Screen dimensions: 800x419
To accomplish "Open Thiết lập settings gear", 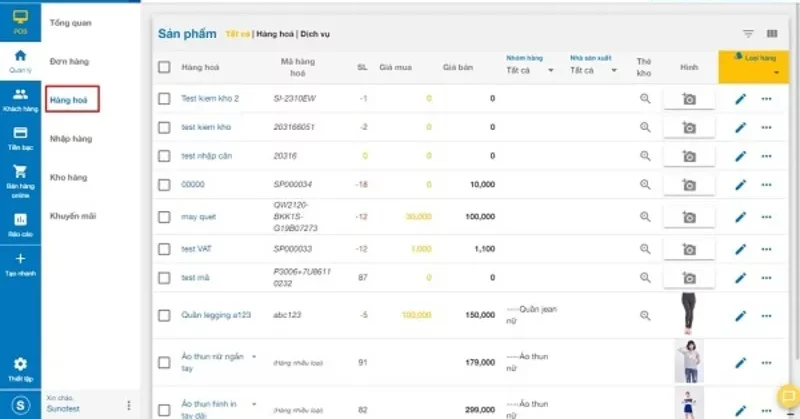I will (20, 369).
